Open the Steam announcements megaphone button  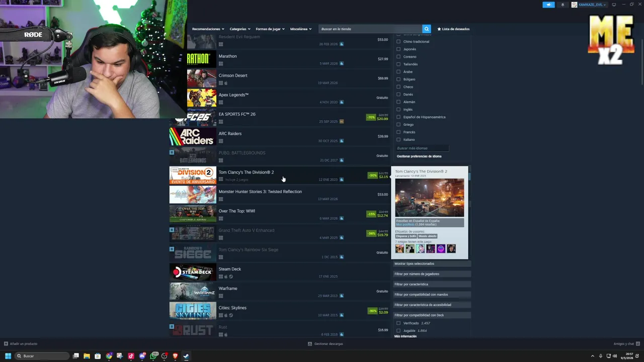pos(548,5)
